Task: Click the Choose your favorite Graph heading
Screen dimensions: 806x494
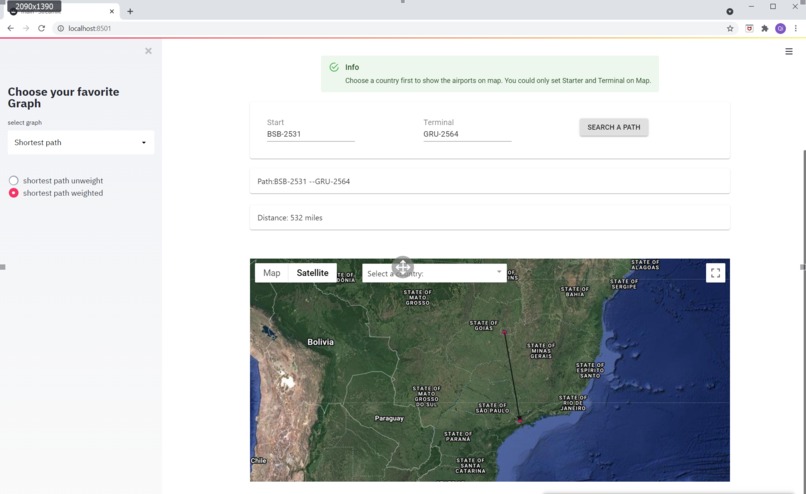Action: (x=63, y=98)
